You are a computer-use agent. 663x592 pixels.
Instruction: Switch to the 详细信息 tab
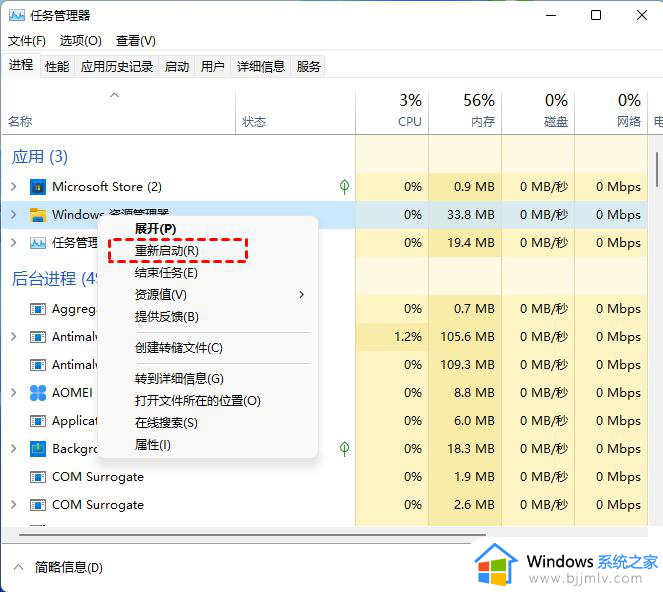click(x=260, y=66)
